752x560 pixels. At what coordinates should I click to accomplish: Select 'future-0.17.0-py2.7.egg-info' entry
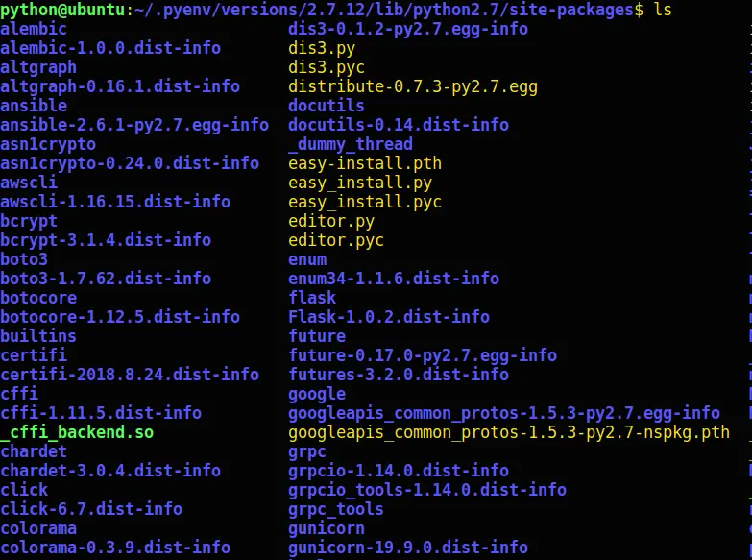(423, 355)
